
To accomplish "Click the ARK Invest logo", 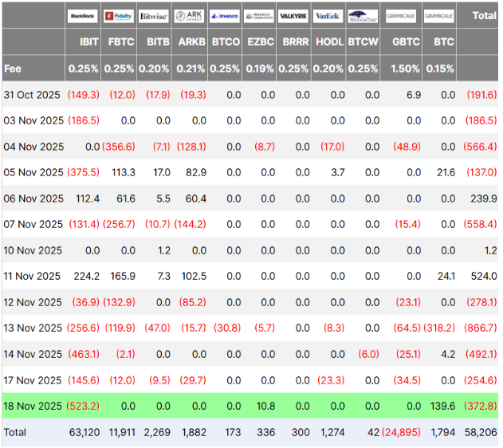I will click(x=189, y=15).
